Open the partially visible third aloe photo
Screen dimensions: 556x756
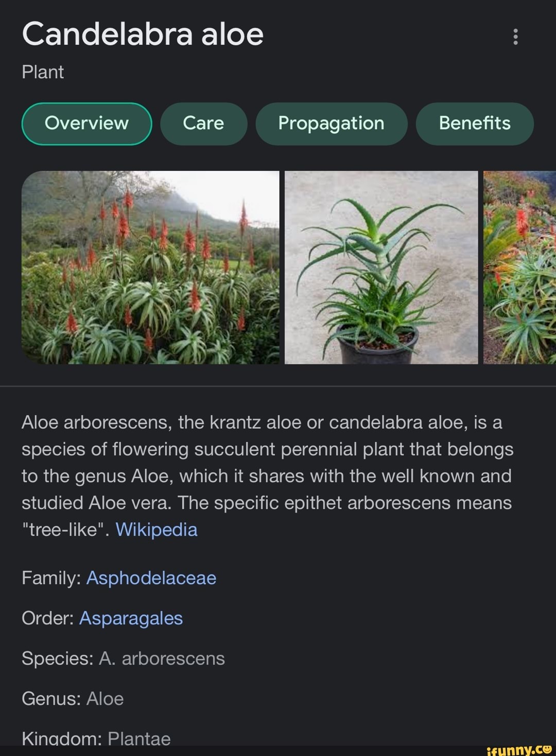(519, 268)
